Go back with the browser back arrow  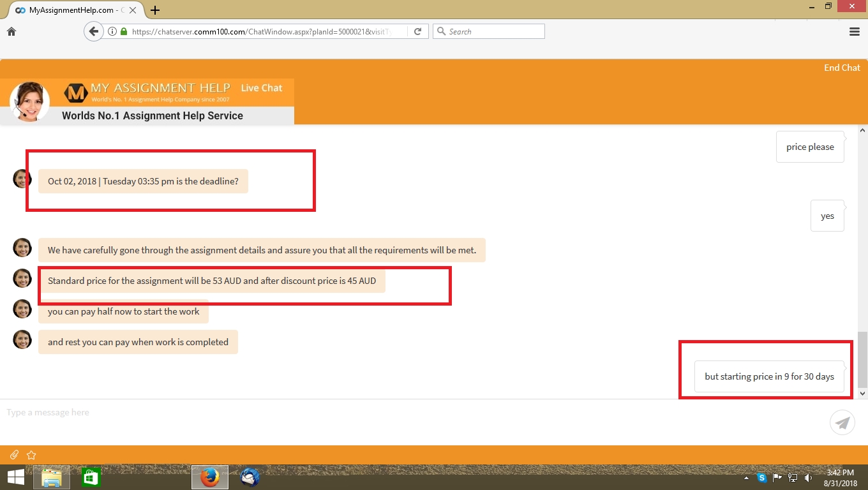tap(94, 31)
